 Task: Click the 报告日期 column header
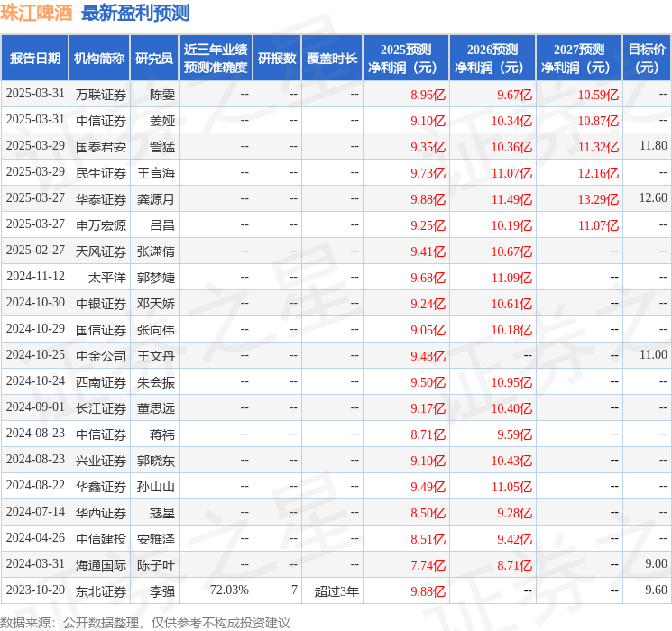click(35, 59)
